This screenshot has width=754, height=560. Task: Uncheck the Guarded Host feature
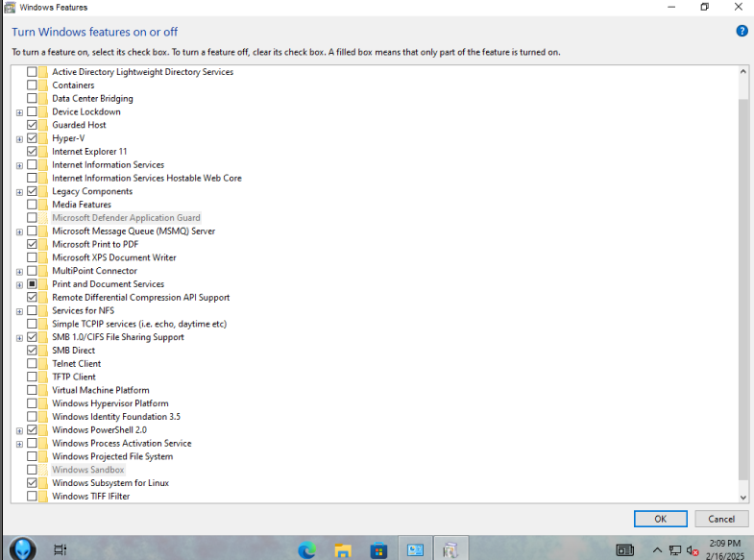(32, 125)
